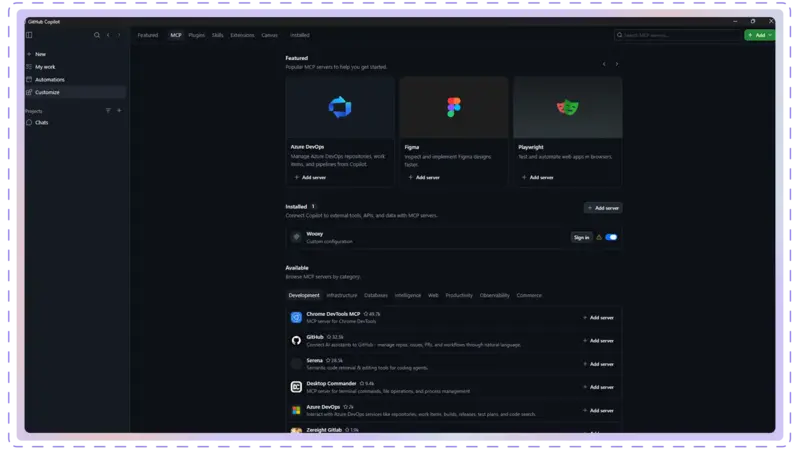Add server on the Playwright card
The image size is (800, 450).
pos(538,178)
